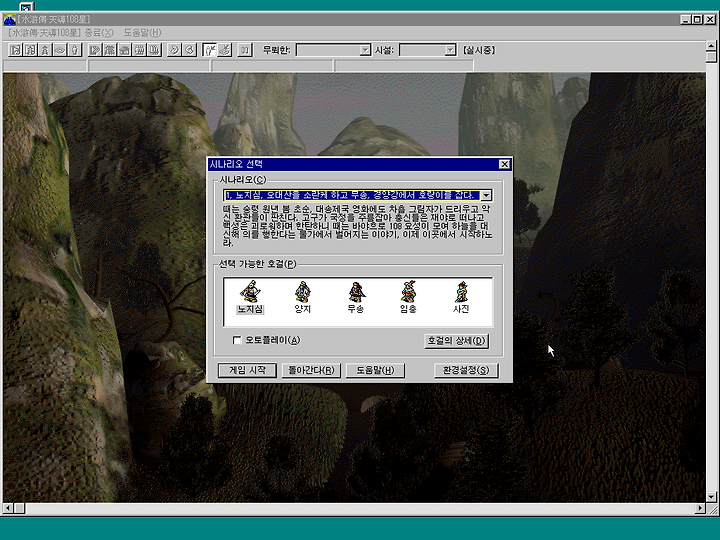The width and height of the screenshot is (720, 540).
Task: Click the framed figure page toolbar icon
Action: coord(30,50)
